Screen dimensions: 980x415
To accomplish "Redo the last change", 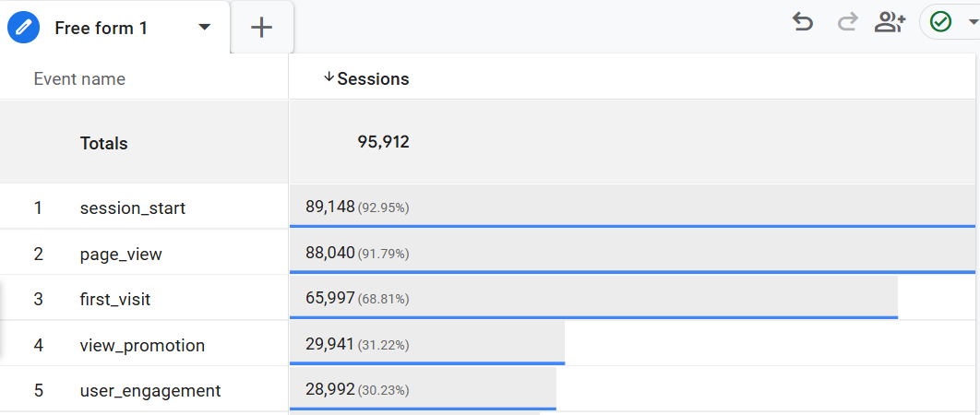I will click(847, 22).
